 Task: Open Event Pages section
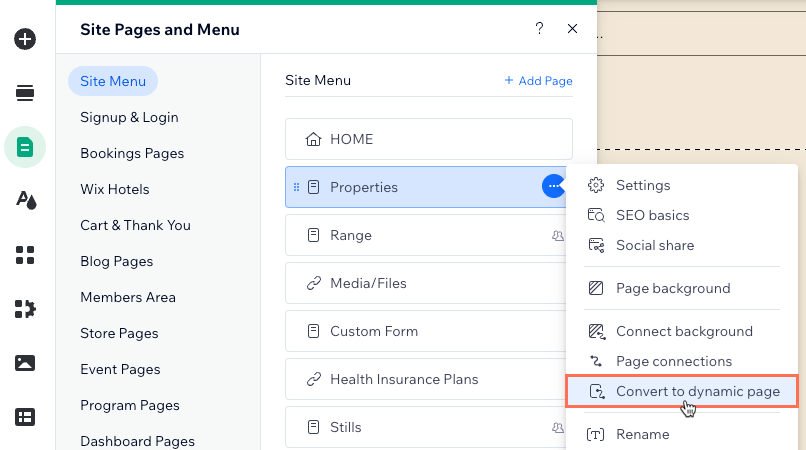tap(120, 369)
